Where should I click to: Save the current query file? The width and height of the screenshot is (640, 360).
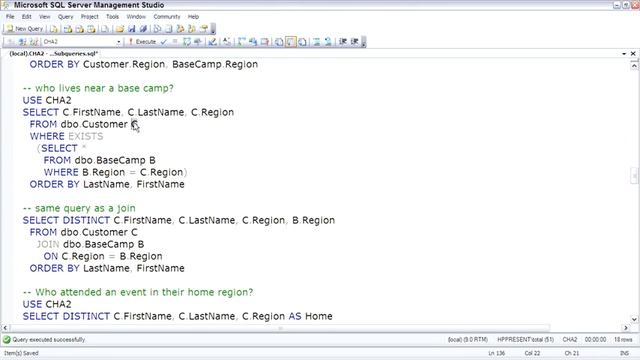coord(131,29)
